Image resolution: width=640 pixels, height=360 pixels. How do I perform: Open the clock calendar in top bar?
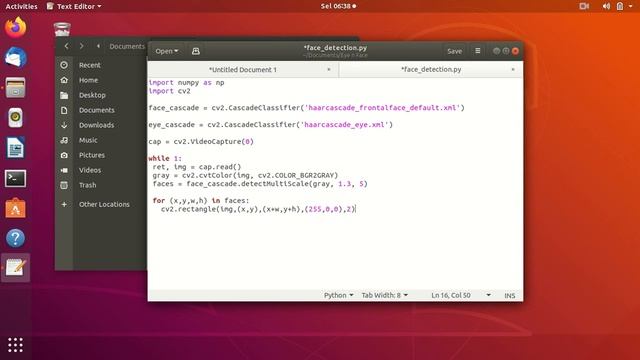point(338,6)
